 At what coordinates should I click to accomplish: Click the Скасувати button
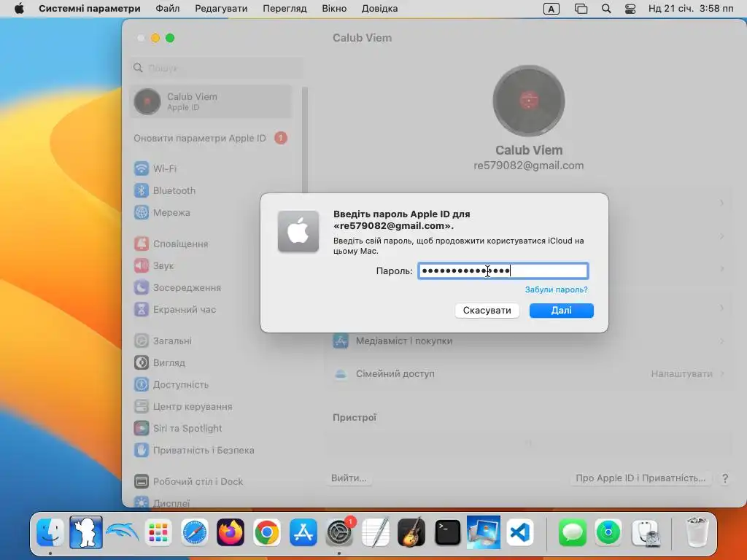tap(487, 311)
